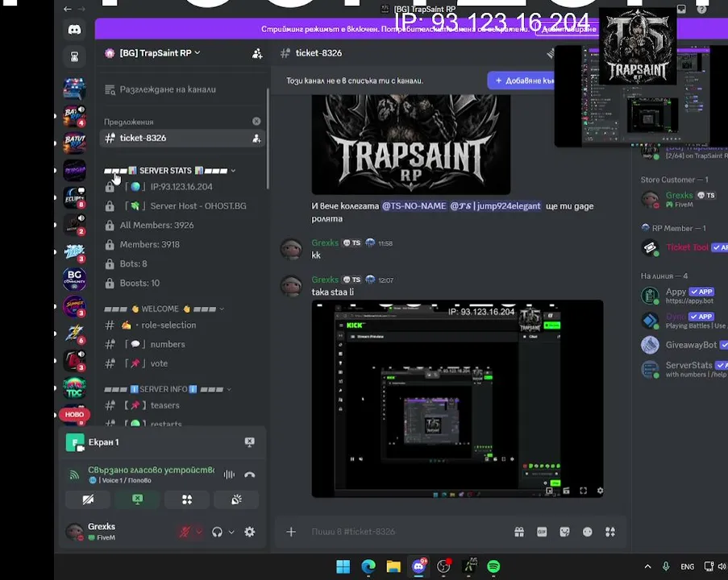Open the activities launcher in voice panel
Screen dimensions: 728x580
(187, 499)
